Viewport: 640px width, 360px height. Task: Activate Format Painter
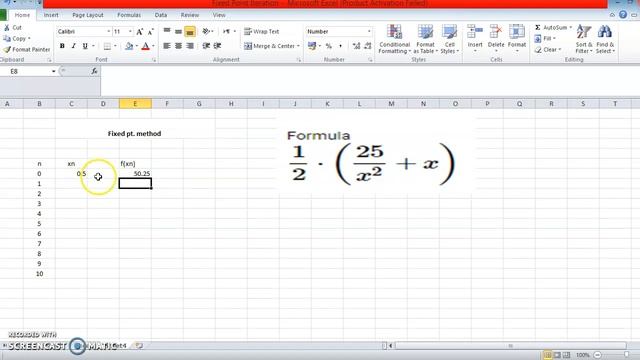pyautogui.click(x=27, y=49)
